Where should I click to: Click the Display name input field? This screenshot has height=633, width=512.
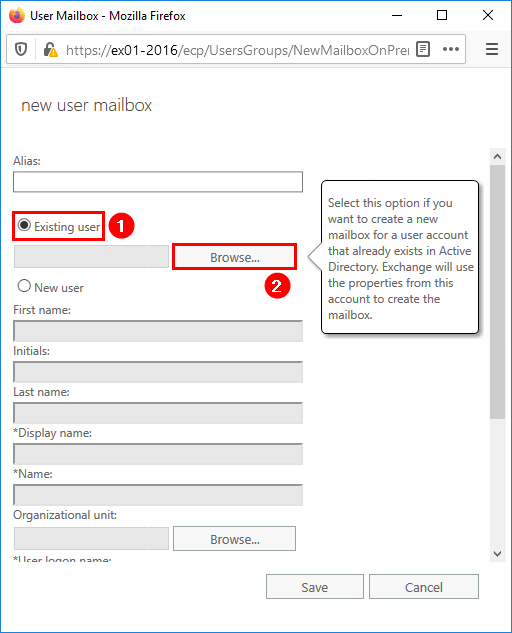[158, 454]
